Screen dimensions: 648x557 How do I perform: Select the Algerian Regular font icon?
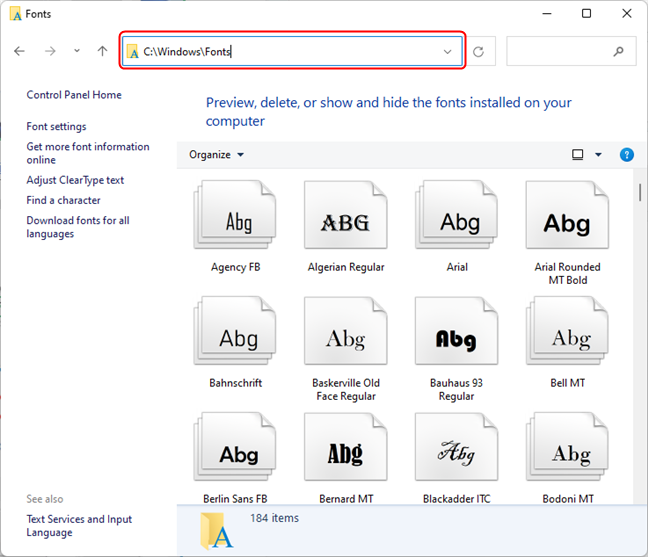click(x=345, y=214)
